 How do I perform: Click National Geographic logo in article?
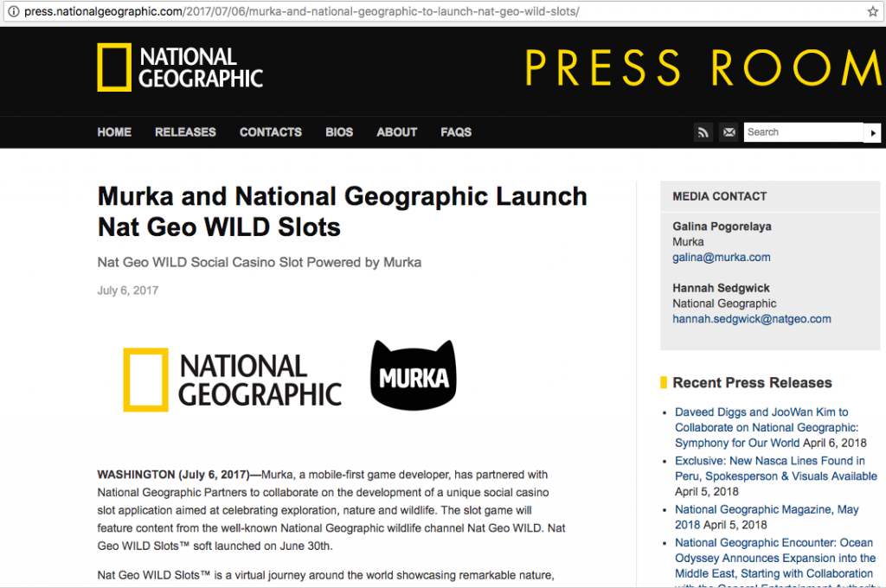(x=232, y=380)
